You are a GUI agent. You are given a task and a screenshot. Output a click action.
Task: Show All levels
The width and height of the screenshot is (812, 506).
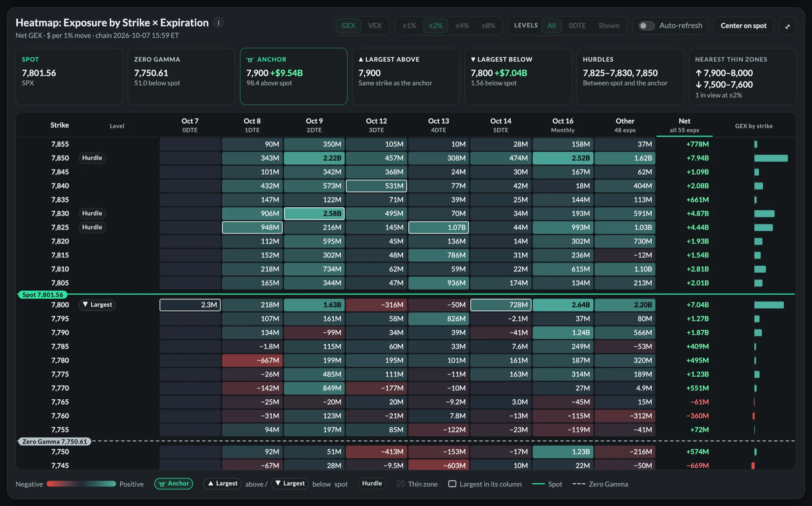(551, 26)
